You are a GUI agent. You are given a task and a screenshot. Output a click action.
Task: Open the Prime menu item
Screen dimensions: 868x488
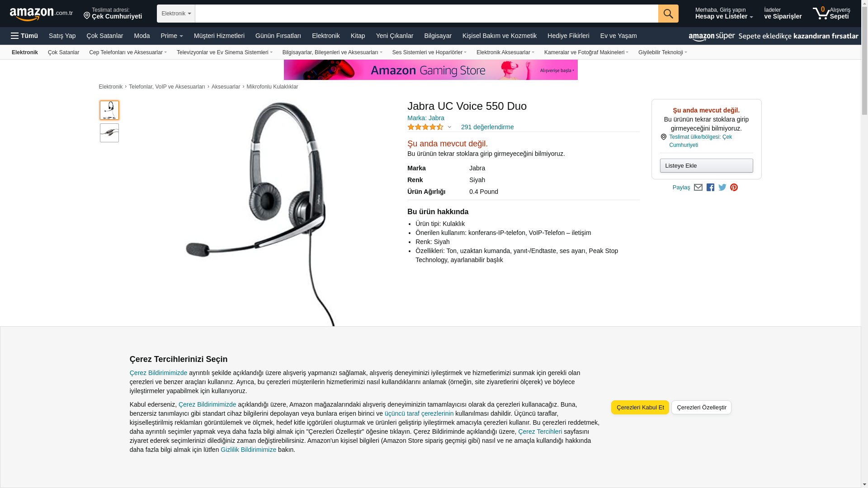point(172,36)
